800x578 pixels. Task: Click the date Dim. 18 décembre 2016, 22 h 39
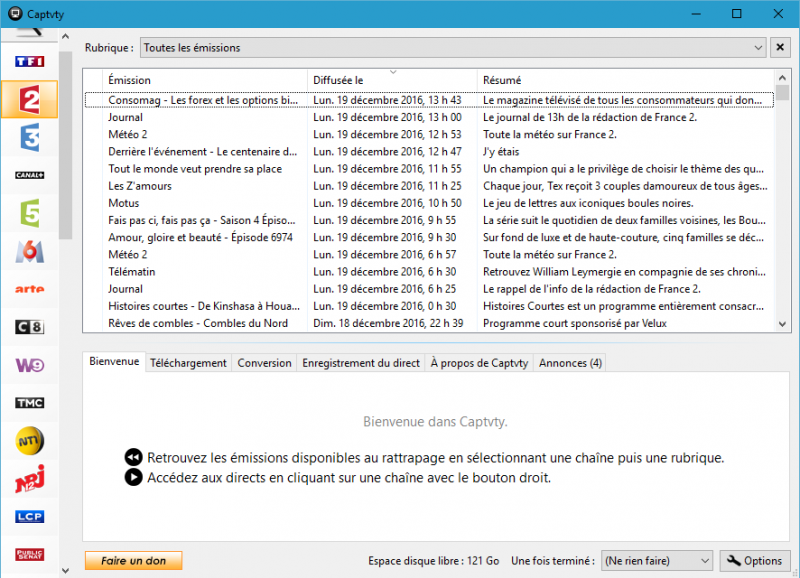[x=388, y=323]
